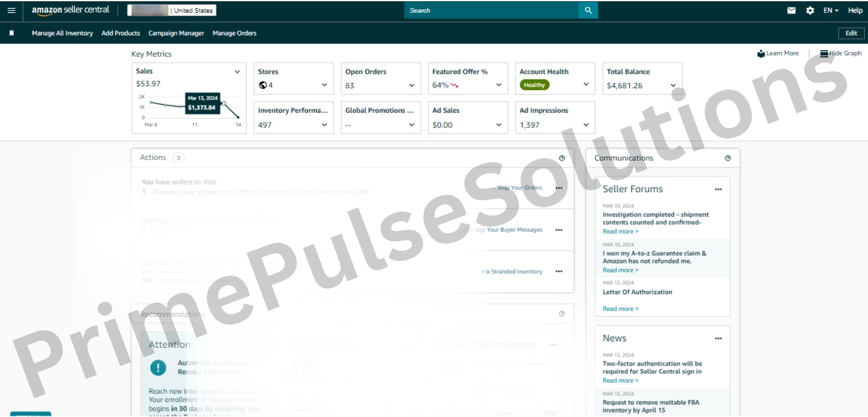
Task: Expand the Global Promotions dropdown
Action: coord(412,125)
